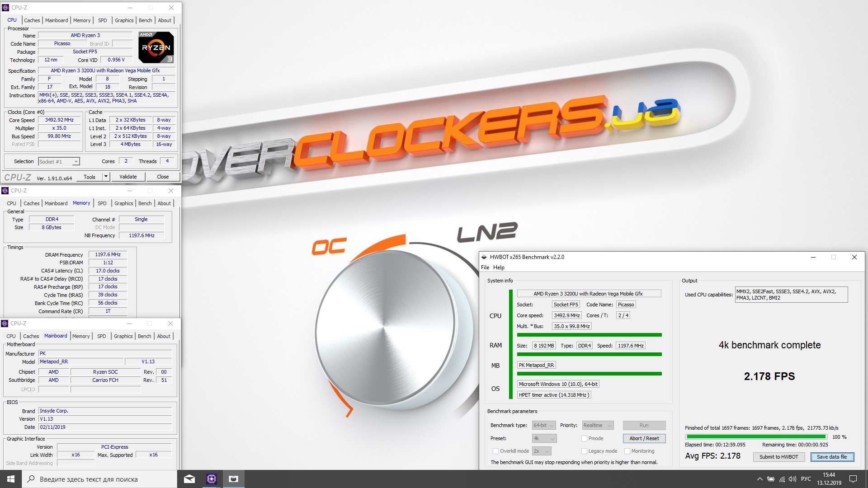Click Submit to HWBOT button

[x=779, y=457]
